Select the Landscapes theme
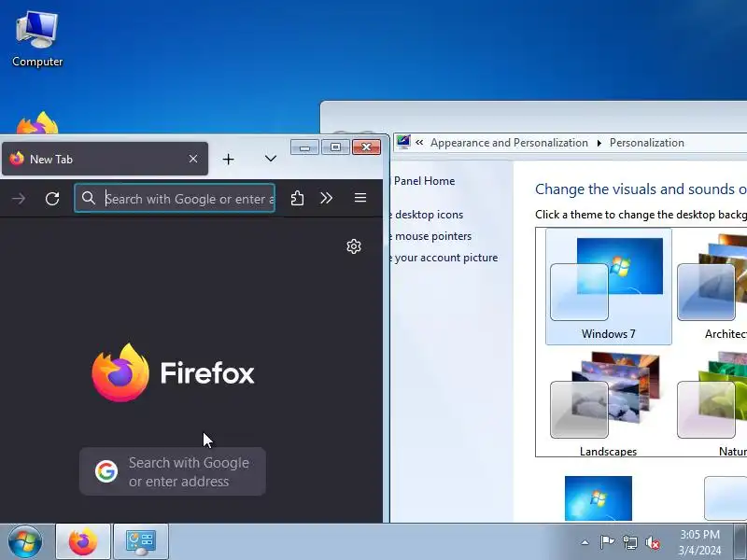 (609, 403)
